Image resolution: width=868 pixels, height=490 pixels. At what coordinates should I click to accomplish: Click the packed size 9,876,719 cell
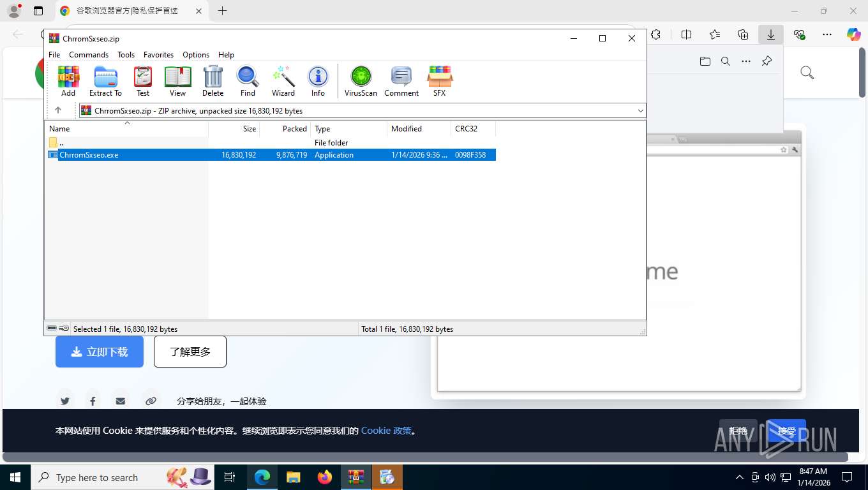pyautogui.click(x=292, y=154)
